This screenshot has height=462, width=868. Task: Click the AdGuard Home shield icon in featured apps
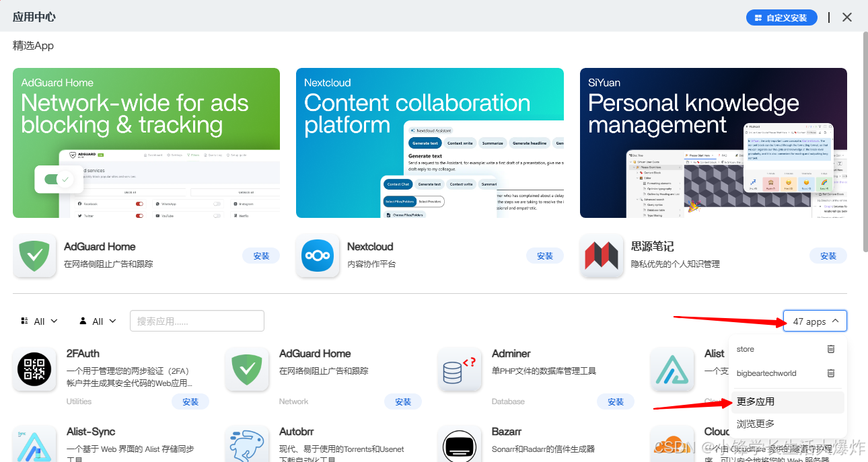[34, 256]
